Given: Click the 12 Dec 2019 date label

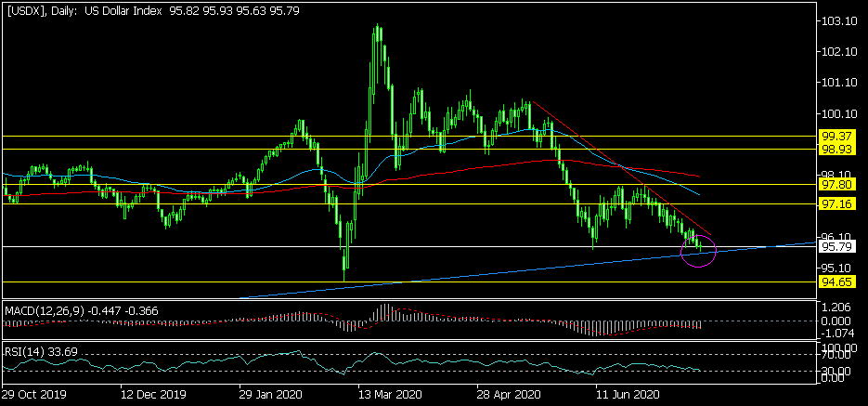Looking at the screenshot, I should [x=154, y=395].
